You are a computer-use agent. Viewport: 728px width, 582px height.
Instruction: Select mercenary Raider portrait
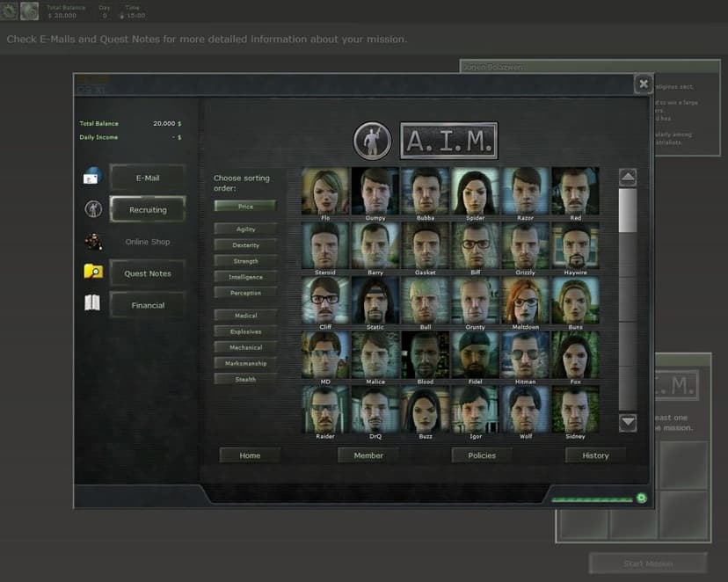coord(325,410)
